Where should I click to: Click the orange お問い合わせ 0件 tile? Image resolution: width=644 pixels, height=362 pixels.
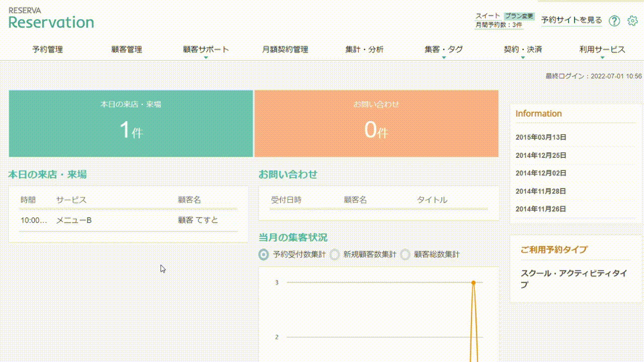376,124
